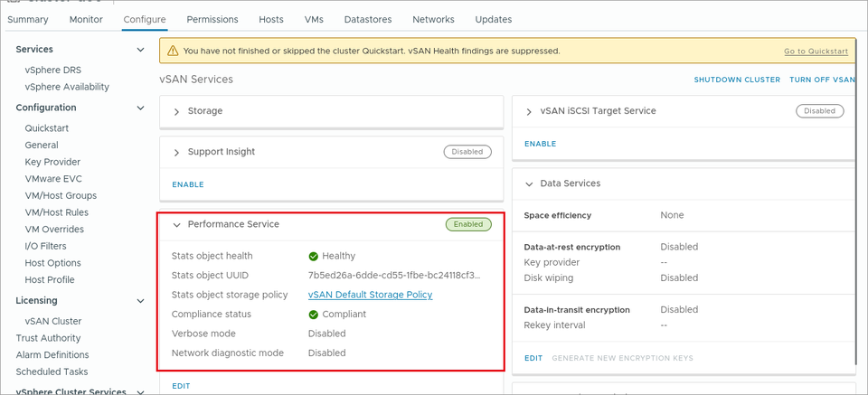The image size is (868, 395).
Task: Open vSAN Cluster licensing item
Action: pyautogui.click(x=53, y=322)
